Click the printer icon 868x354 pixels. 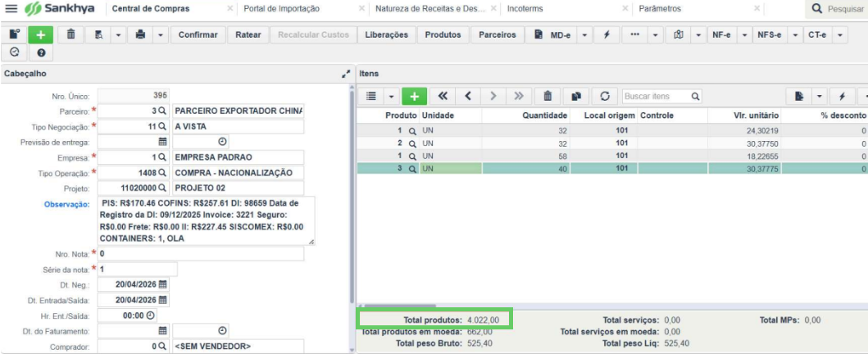pyautogui.click(x=140, y=35)
